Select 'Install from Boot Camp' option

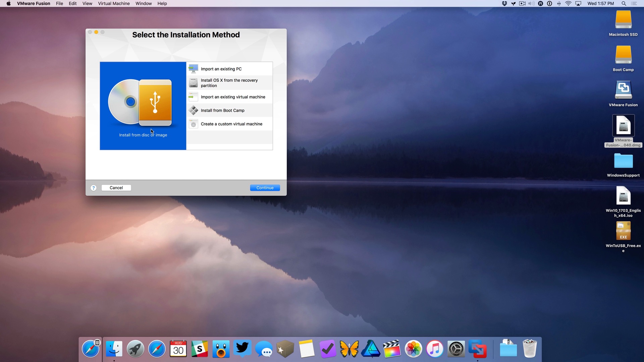222,110
